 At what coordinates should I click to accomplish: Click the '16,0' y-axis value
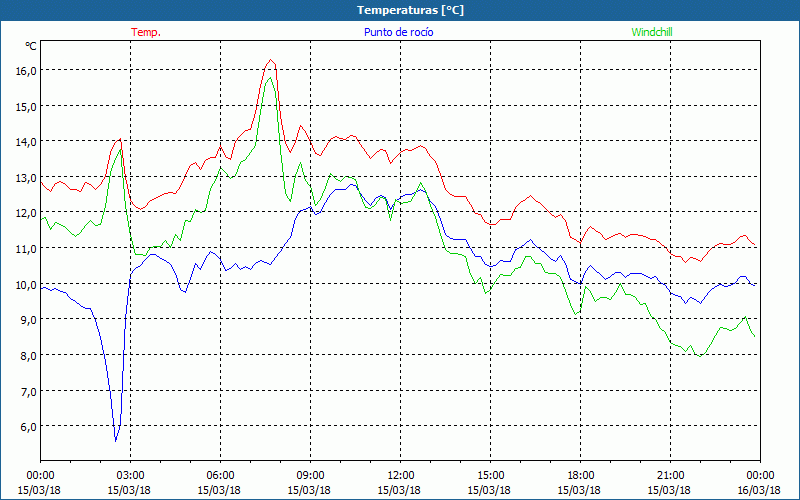pos(26,70)
